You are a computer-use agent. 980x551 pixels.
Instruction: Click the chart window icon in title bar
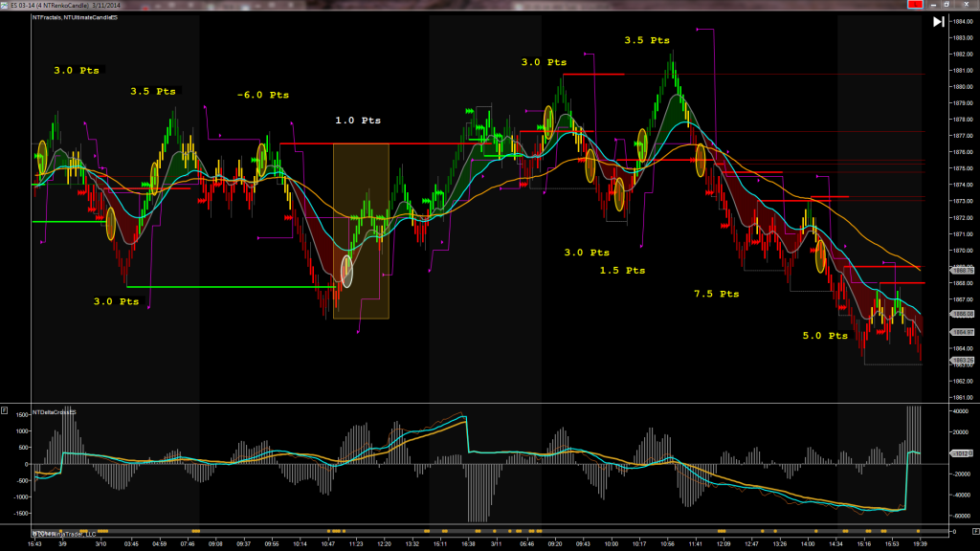[5, 5]
